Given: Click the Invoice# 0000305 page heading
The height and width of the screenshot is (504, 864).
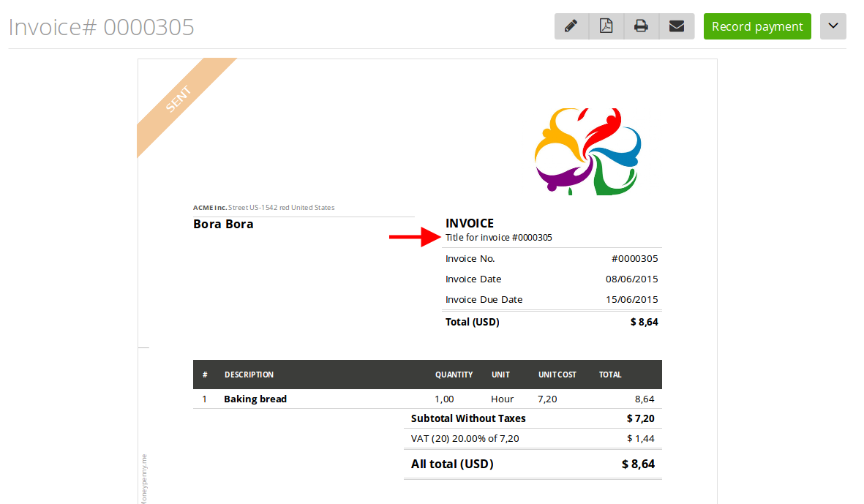Looking at the screenshot, I should coord(102,27).
